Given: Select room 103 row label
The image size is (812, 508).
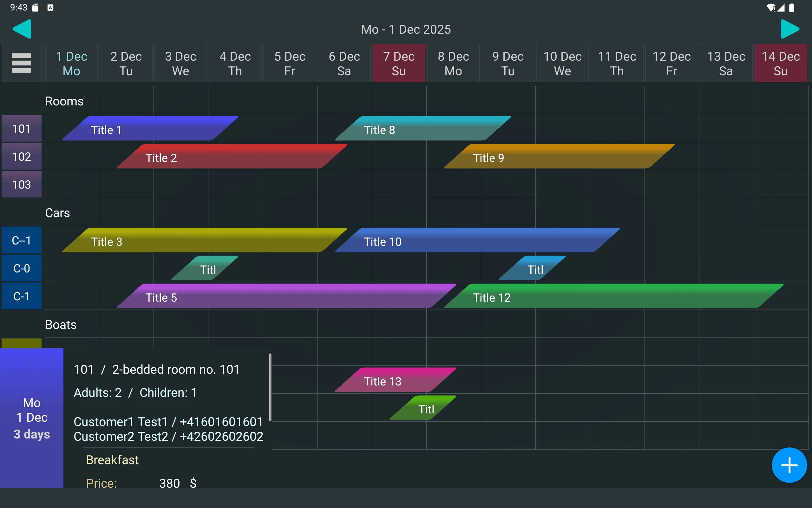Looking at the screenshot, I should pyautogui.click(x=22, y=184).
